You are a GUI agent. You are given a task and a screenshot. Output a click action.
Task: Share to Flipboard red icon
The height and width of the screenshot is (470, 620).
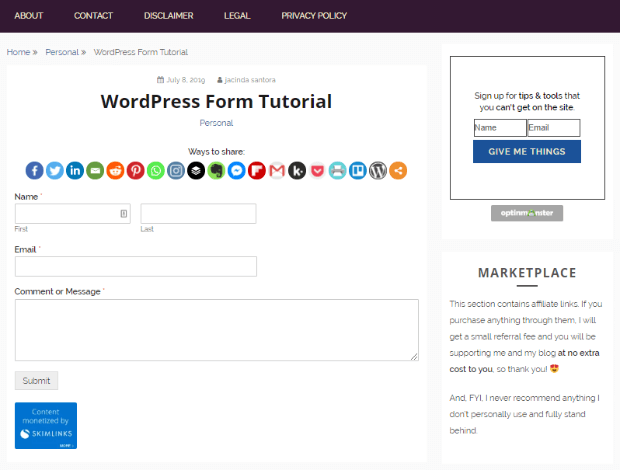(x=257, y=171)
